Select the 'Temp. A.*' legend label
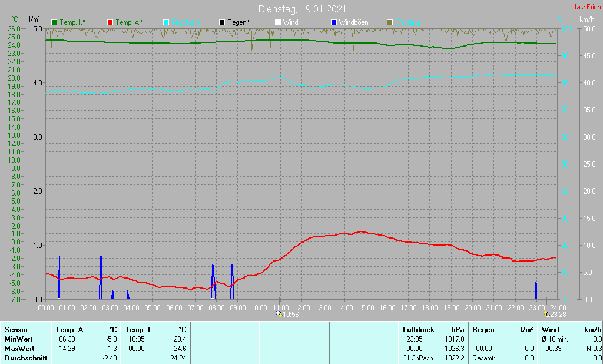603x364 pixels. pos(130,23)
